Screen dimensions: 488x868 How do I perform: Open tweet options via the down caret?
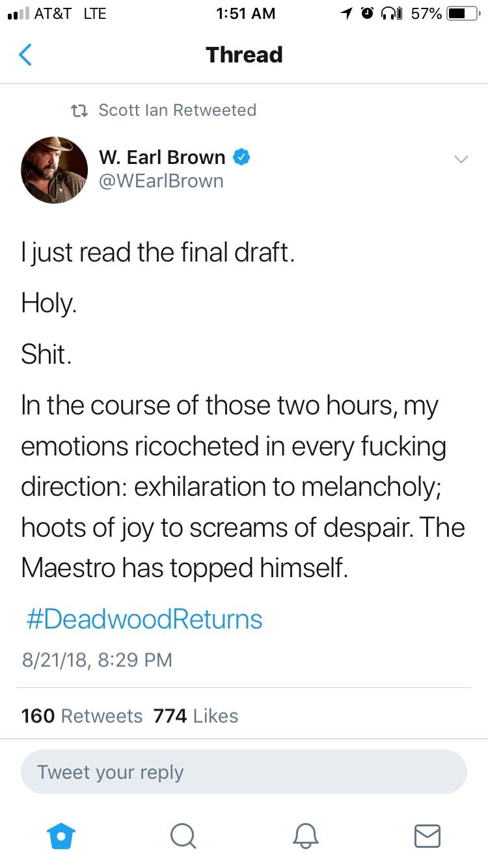click(461, 159)
